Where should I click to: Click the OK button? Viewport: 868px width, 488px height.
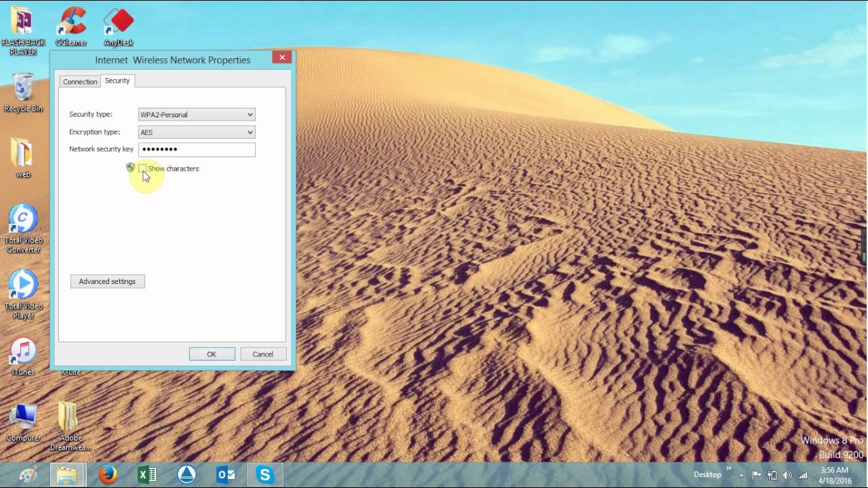[212, 354]
